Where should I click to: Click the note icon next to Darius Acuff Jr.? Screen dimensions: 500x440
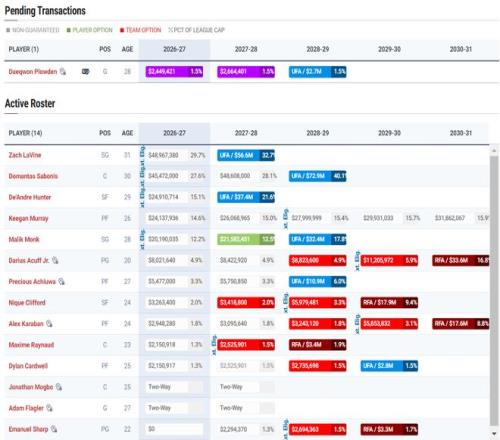[x=55, y=260]
